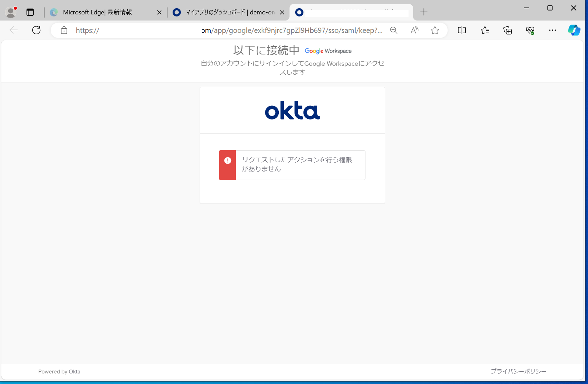
Task: Open the Favorites list
Action: click(485, 30)
